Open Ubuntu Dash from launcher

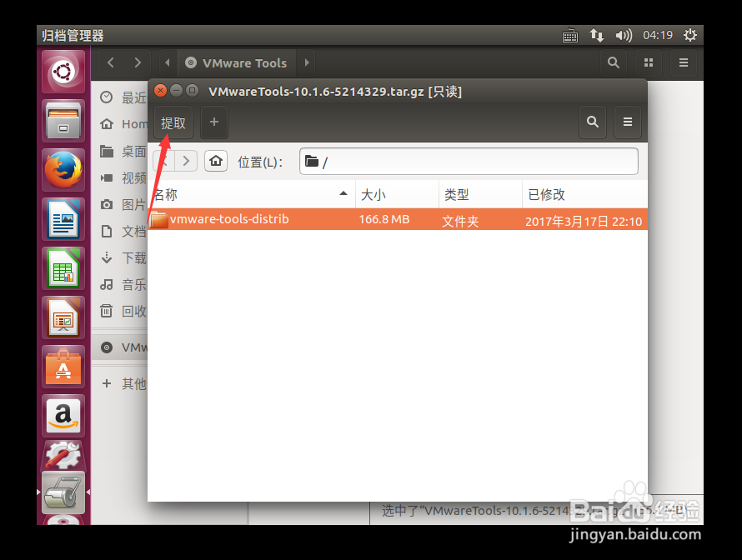[63, 72]
